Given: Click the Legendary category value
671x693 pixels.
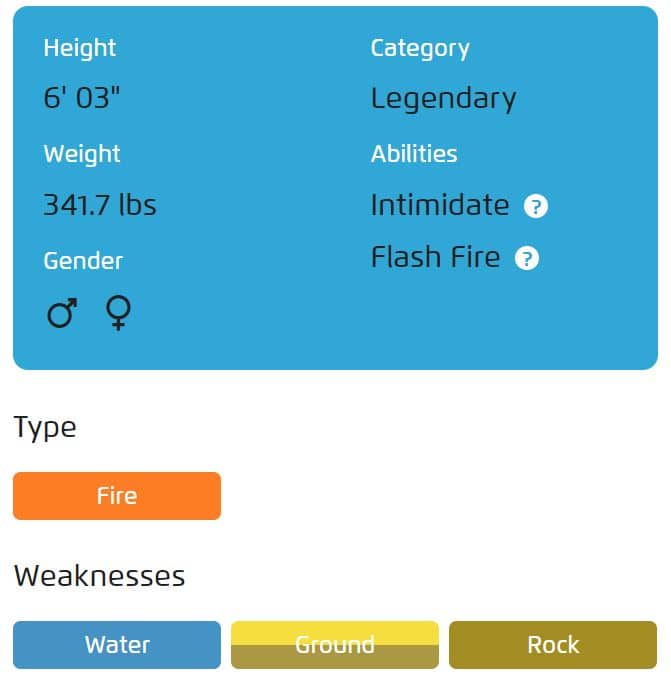Looking at the screenshot, I should pyautogui.click(x=443, y=99).
